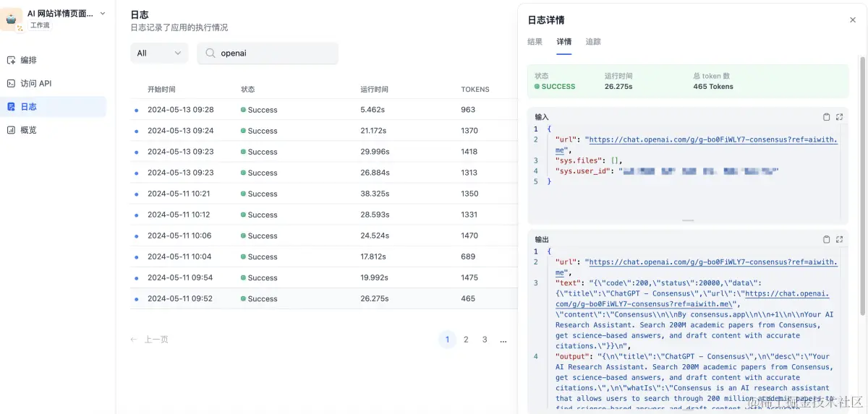Click the TOKENS column header
The image size is (868, 414).
click(475, 90)
